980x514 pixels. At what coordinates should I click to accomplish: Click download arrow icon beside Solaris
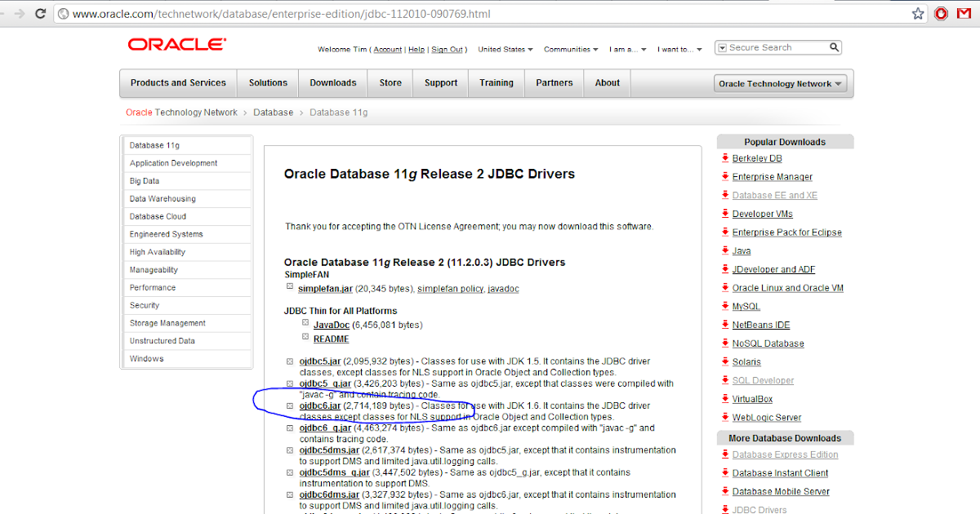click(724, 361)
